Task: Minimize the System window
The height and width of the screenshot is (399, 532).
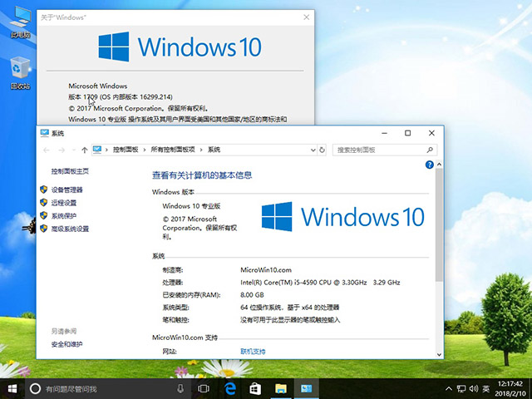Action: (384, 133)
